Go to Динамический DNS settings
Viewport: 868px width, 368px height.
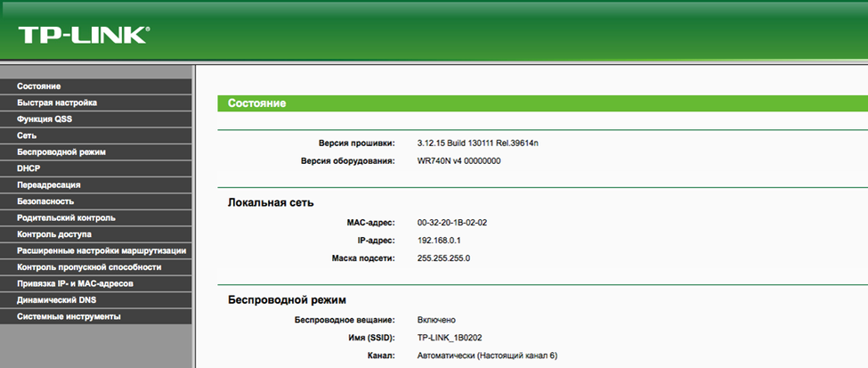(x=96, y=299)
